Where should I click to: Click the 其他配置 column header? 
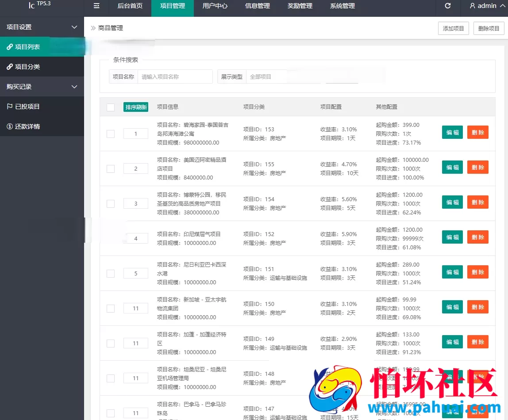(x=386, y=107)
